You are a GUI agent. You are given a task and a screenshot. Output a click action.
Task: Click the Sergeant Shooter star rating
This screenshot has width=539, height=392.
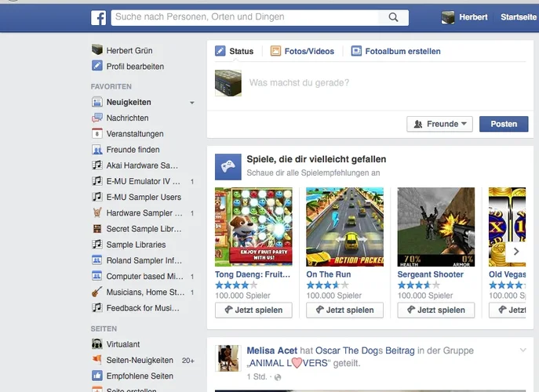click(x=419, y=285)
